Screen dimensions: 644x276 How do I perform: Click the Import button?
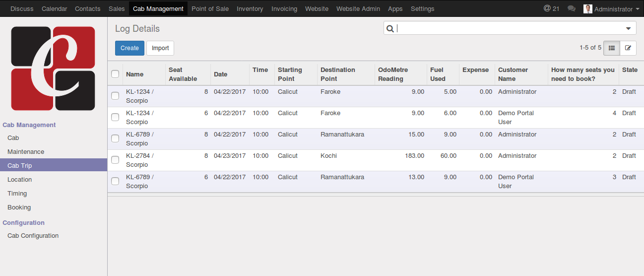(160, 48)
